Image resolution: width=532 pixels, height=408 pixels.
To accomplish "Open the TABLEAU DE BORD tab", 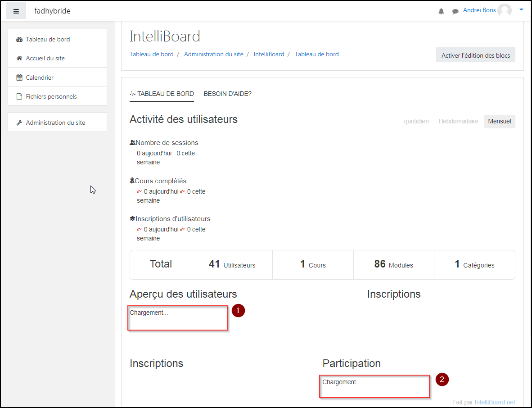I will pos(162,94).
